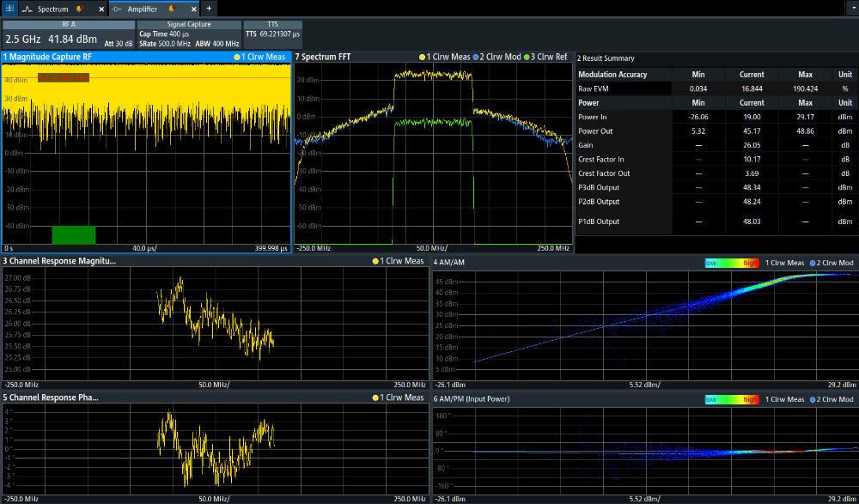
Task: Close the Amplifier channel tab
Action: (196, 9)
